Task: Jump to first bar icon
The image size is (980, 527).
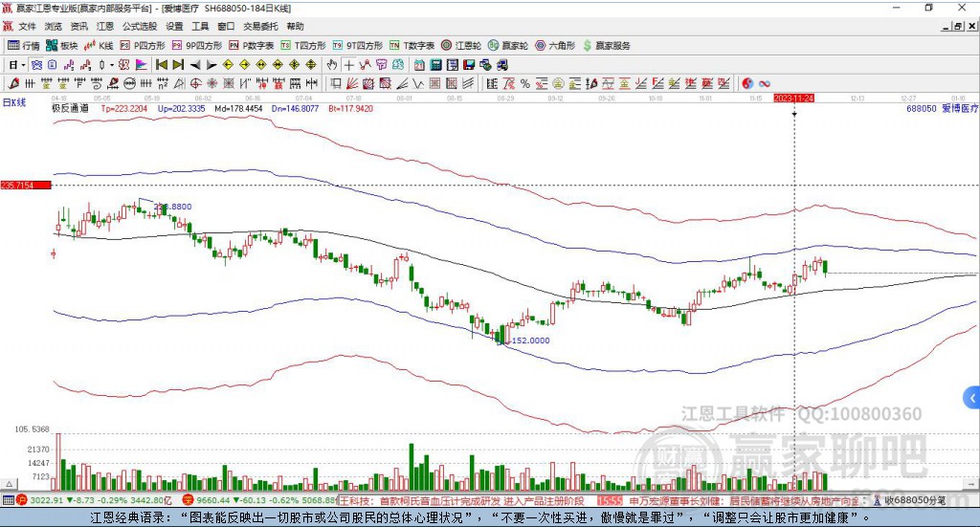Action: tap(161, 65)
